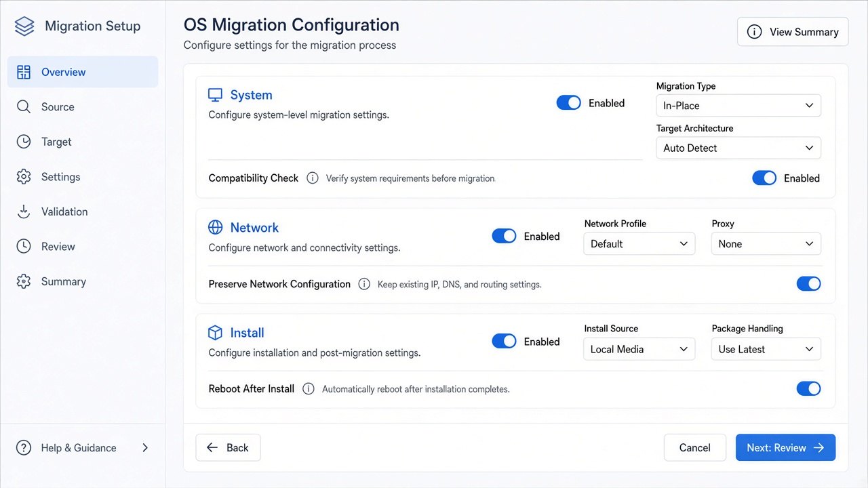Expand the Package Handling dropdown
Screen dimensions: 868x488
(x=766, y=349)
